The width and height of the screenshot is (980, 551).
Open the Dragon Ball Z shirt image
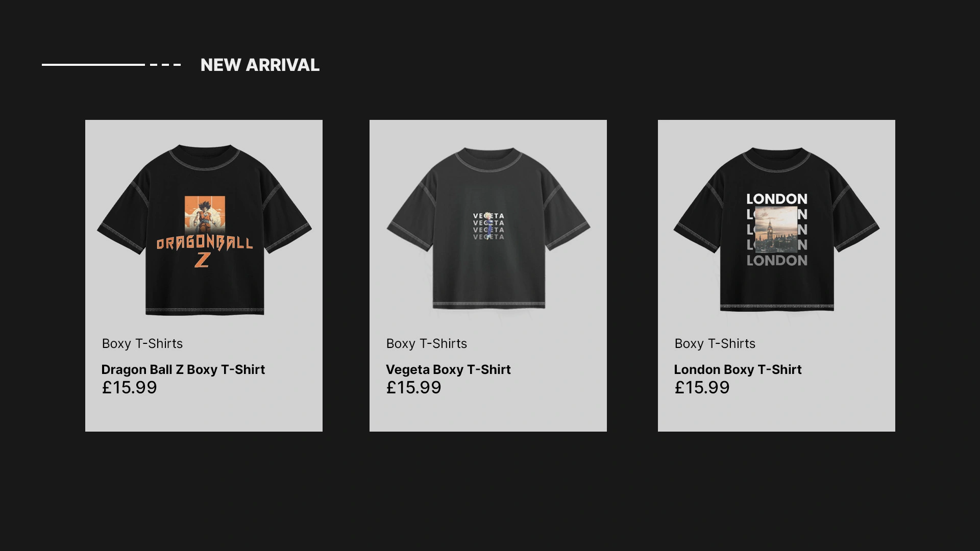point(204,230)
